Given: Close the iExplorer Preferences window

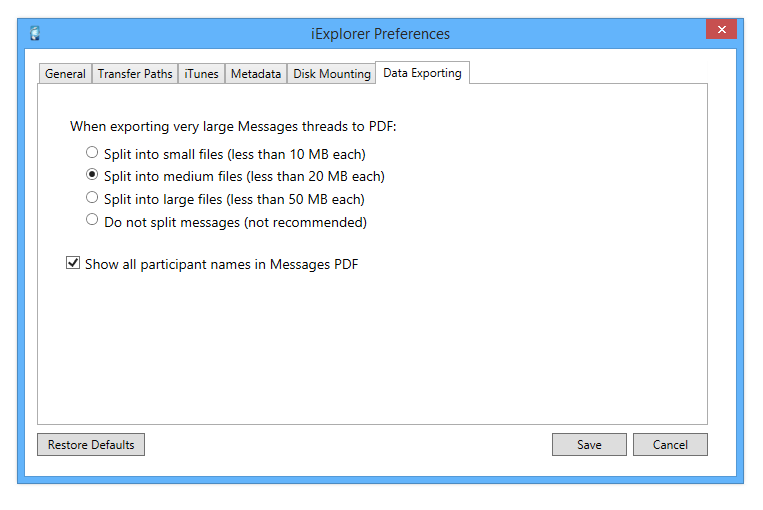Looking at the screenshot, I should tap(720, 31).
